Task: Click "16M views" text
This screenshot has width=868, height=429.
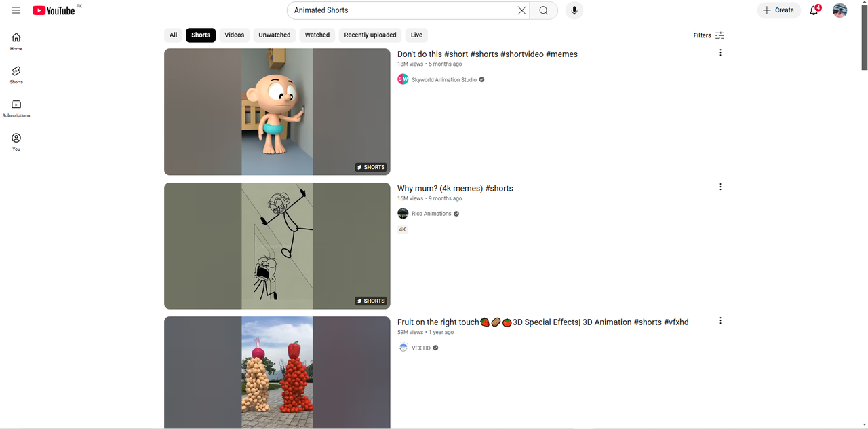Action: click(410, 199)
